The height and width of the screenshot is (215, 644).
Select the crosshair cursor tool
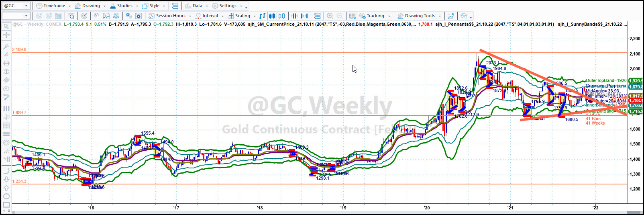click(6, 35)
